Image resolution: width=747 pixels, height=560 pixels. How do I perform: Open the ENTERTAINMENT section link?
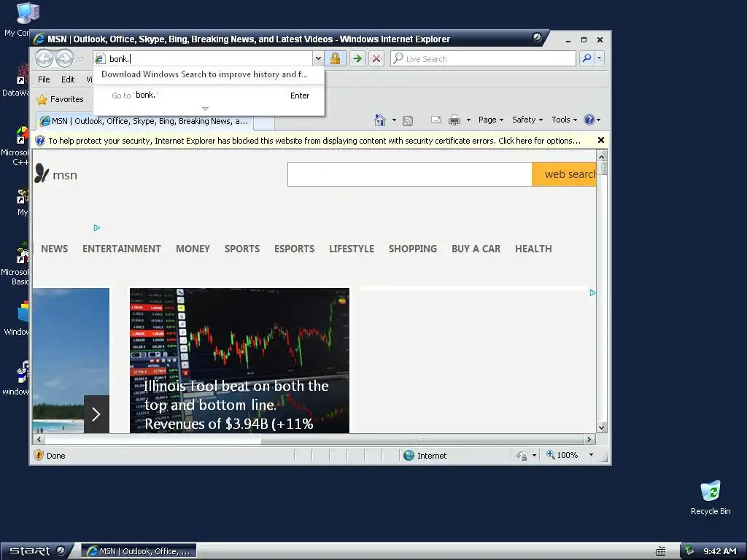point(122,249)
